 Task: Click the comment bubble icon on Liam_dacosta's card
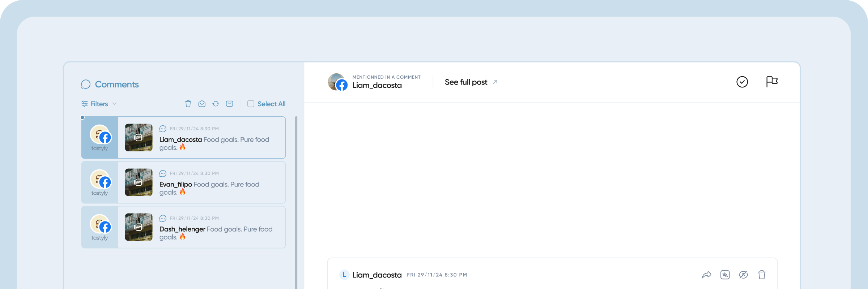163,129
